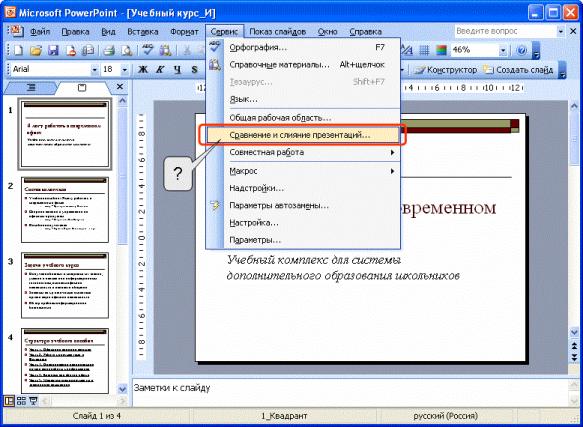
Task: Click the Permission icon in toolbar
Action: [x=71, y=50]
